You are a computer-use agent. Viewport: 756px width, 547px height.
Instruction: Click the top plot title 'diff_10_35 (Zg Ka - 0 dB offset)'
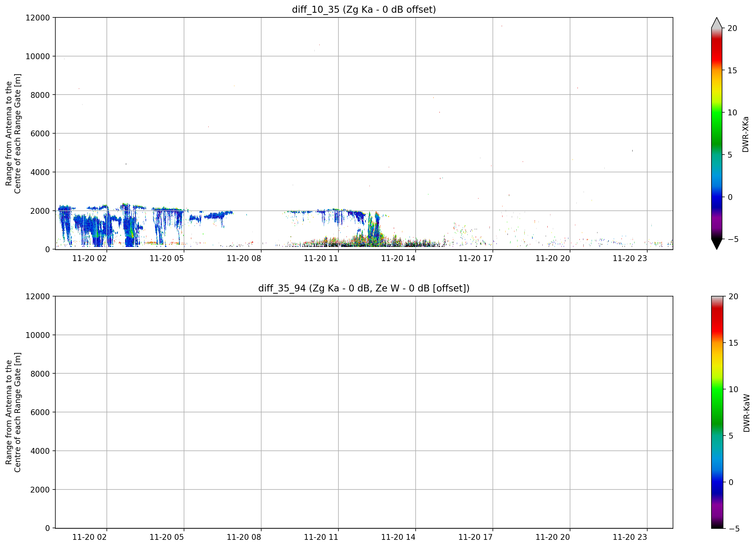[364, 9]
